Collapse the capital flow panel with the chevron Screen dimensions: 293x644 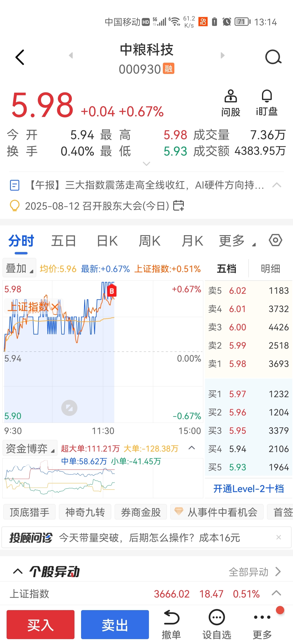click(x=192, y=448)
